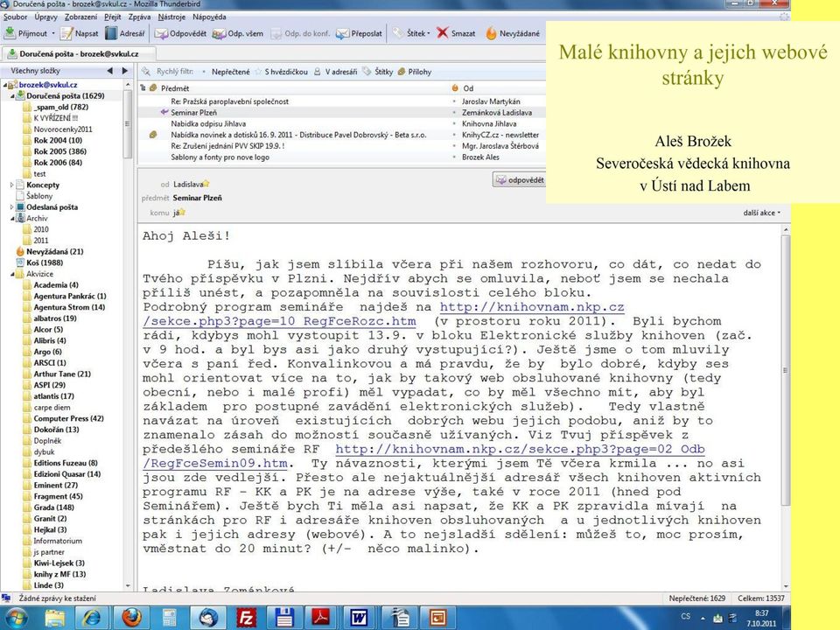Open the Nápověda menu

click(x=209, y=17)
